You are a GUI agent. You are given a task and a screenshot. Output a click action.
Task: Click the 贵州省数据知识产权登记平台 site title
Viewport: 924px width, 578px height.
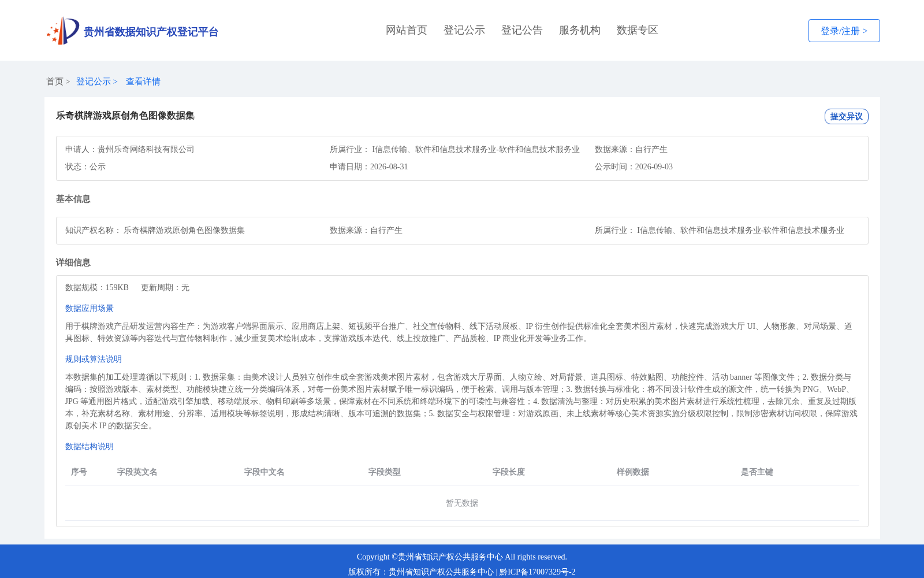(151, 32)
